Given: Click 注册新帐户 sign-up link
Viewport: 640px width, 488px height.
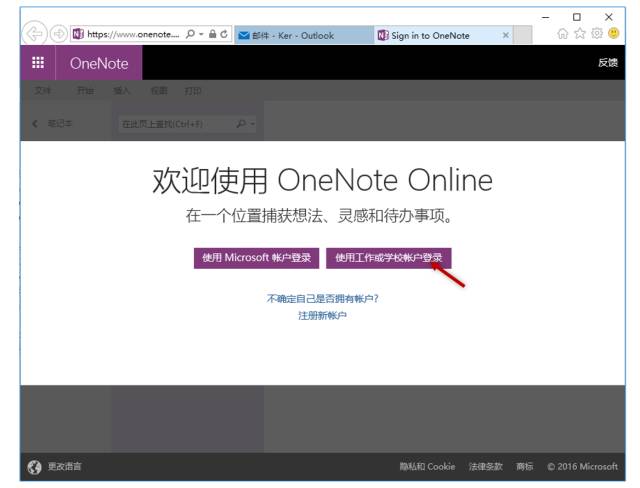Looking at the screenshot, I should pos(322,315).
